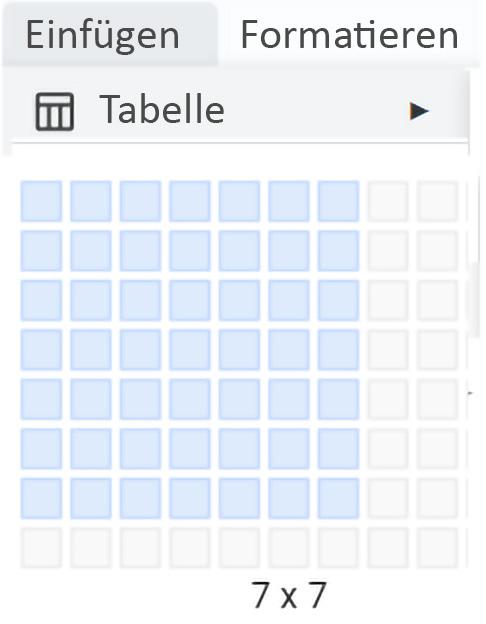Select the 7 x 7 highlighted corner cell
The width and height of the screenshot is (486, 624).
(338, 498)
